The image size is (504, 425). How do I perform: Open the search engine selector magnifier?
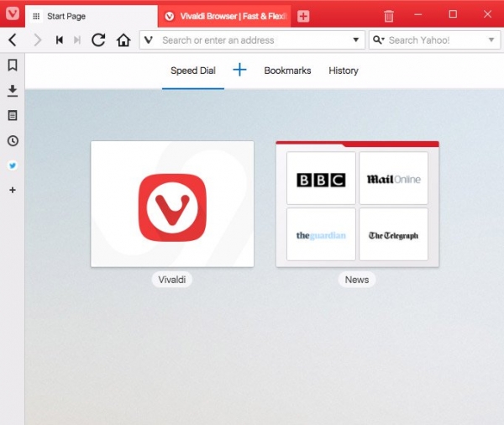coord(377,40)
